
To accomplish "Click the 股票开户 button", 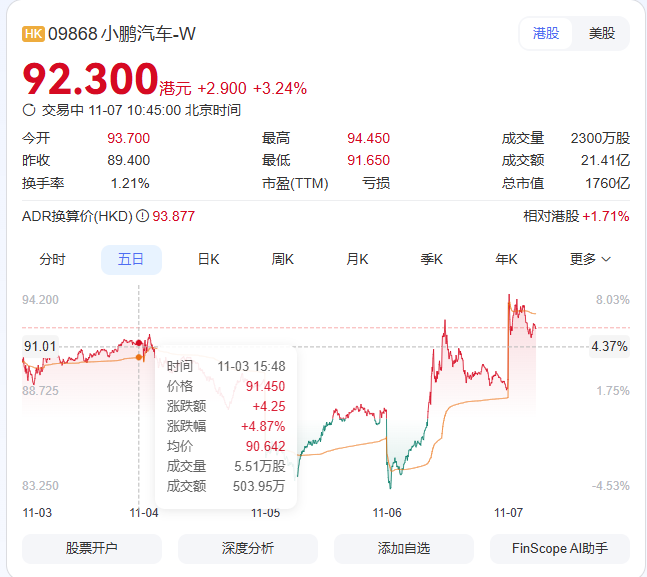I will (x=92, y=549).
